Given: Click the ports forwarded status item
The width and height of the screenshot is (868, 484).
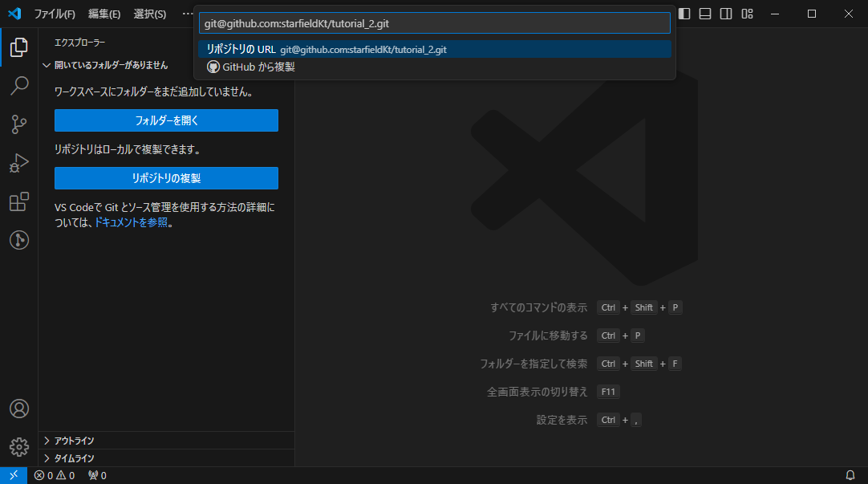Looking at the screenshot, I should click(97, 475).
